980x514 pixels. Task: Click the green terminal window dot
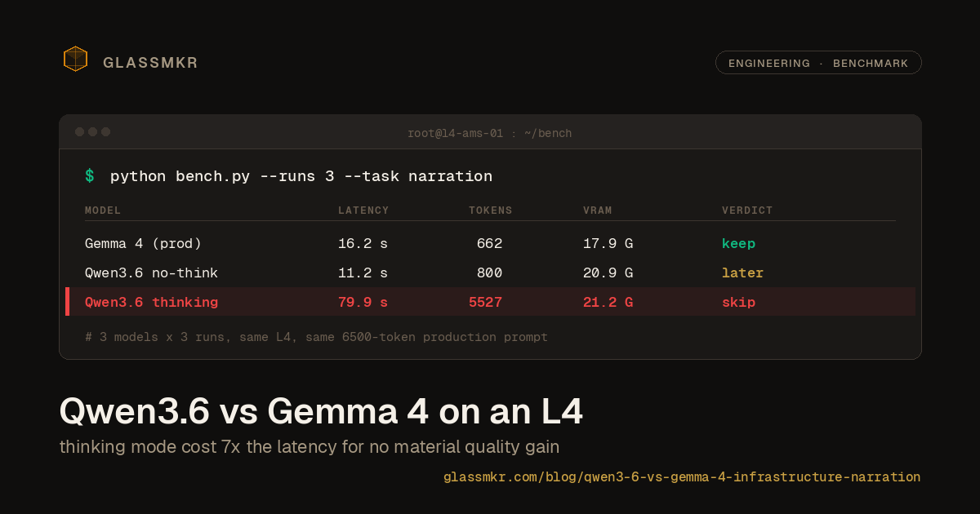point(105,131)
